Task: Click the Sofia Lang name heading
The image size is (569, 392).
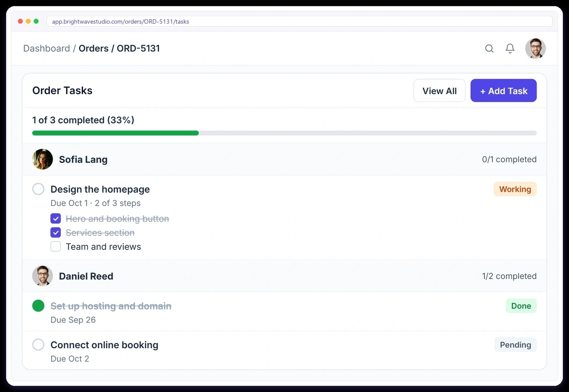Action: click(83, 159)
